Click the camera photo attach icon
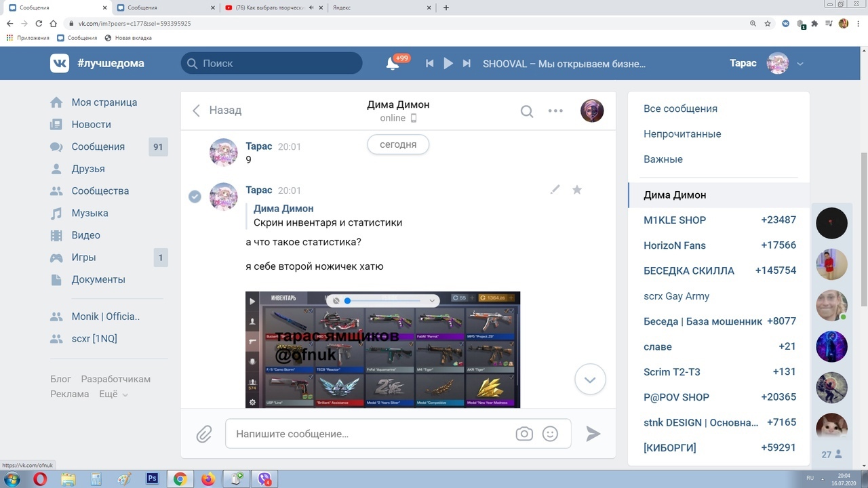The width and height of the screenshot is (868, 488). (524, 434)
